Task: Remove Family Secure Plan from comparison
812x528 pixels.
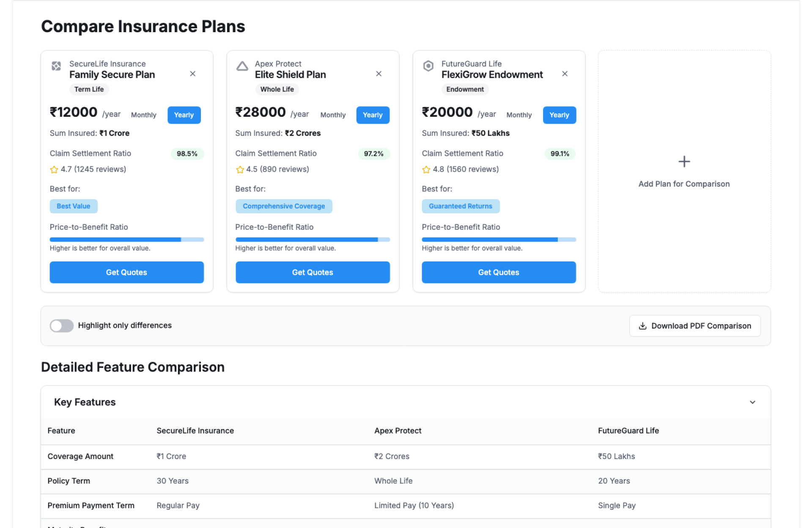Action: pyautogui.click(x=192, y=74)
